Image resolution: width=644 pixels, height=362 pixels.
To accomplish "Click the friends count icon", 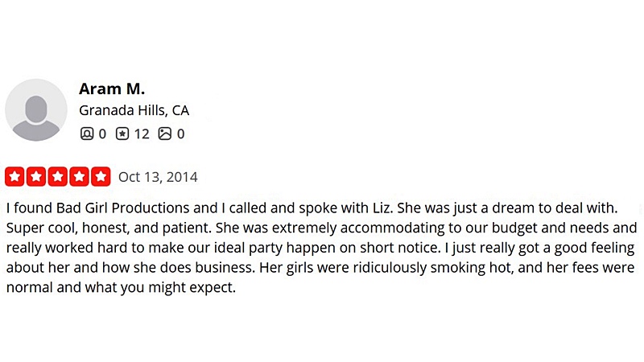I will click(x=87, y=134).
